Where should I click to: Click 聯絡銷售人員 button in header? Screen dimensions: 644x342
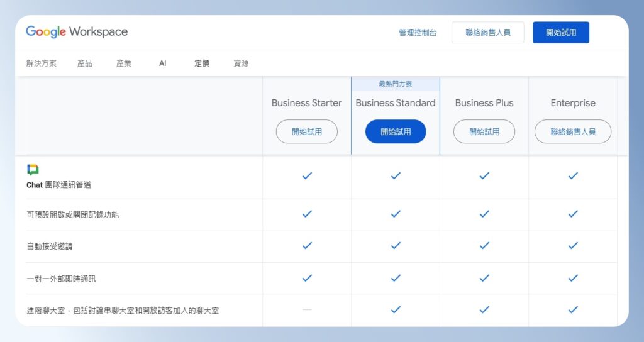click(488, 33)
